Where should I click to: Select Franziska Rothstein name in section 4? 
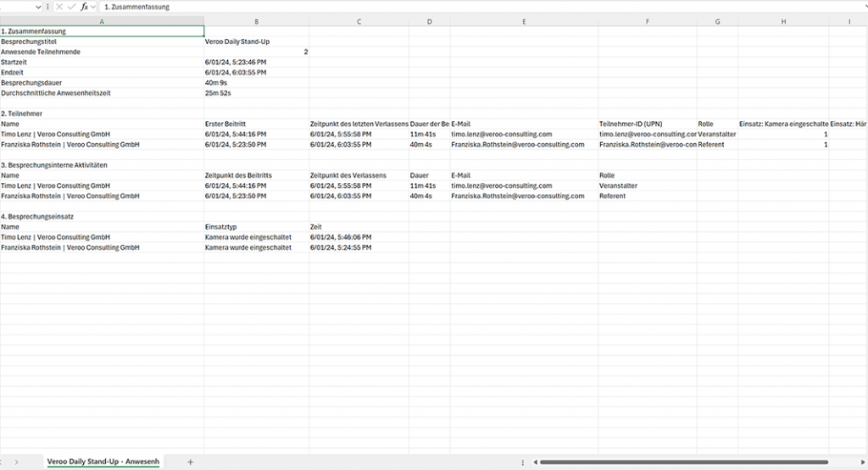(x=102, y=248)
